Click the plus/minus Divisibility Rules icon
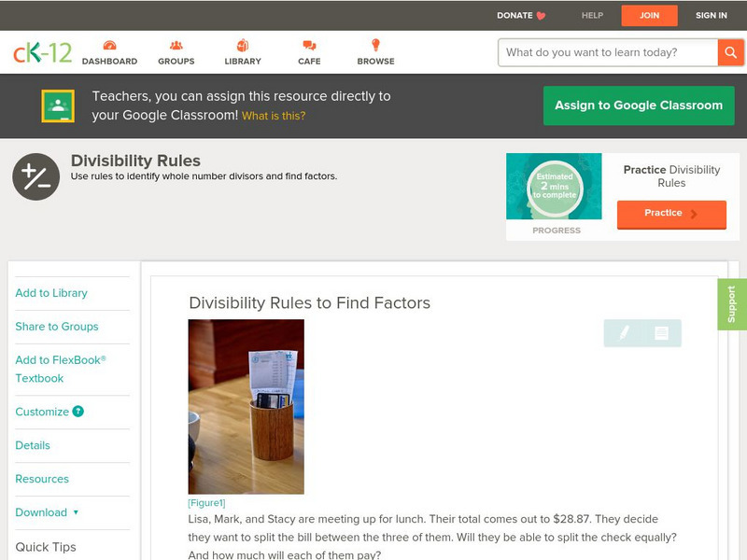This screenshot has height=560, width=747. 36,176
